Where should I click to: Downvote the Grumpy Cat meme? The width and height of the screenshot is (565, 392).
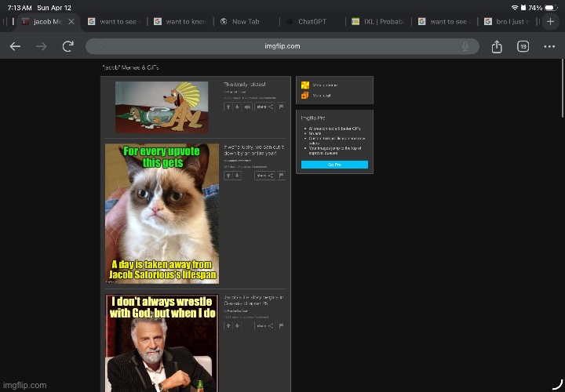coord(237,176)
